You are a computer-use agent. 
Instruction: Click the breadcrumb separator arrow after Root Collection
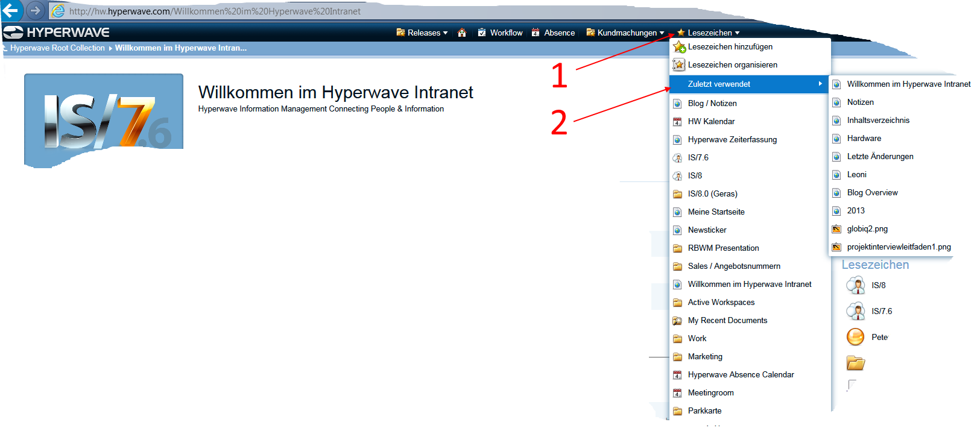[x=110, y=48]
